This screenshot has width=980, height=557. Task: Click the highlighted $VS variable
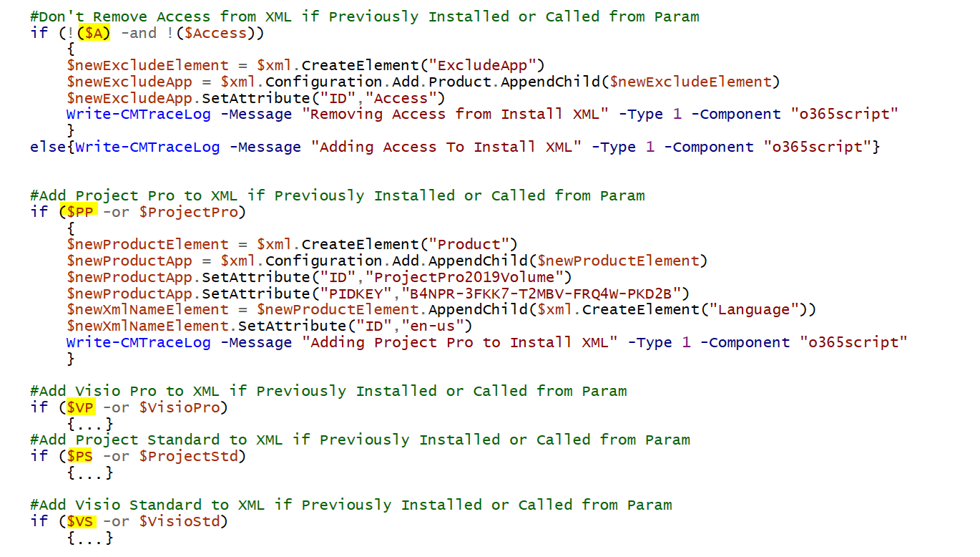80,521
